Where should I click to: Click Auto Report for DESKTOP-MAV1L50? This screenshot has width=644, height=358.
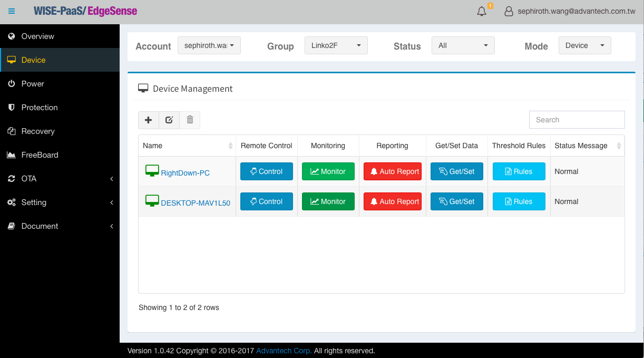(393, 201)
